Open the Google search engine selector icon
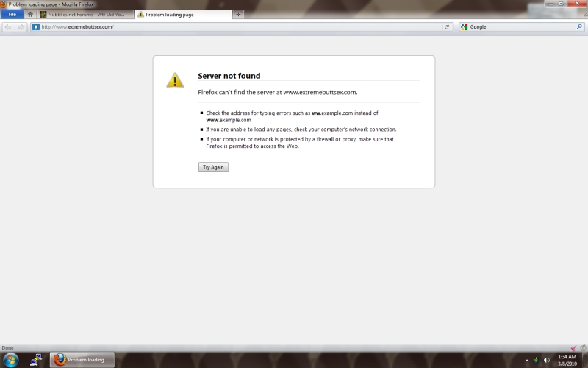The image size is (588, 368). pos(465,27)
